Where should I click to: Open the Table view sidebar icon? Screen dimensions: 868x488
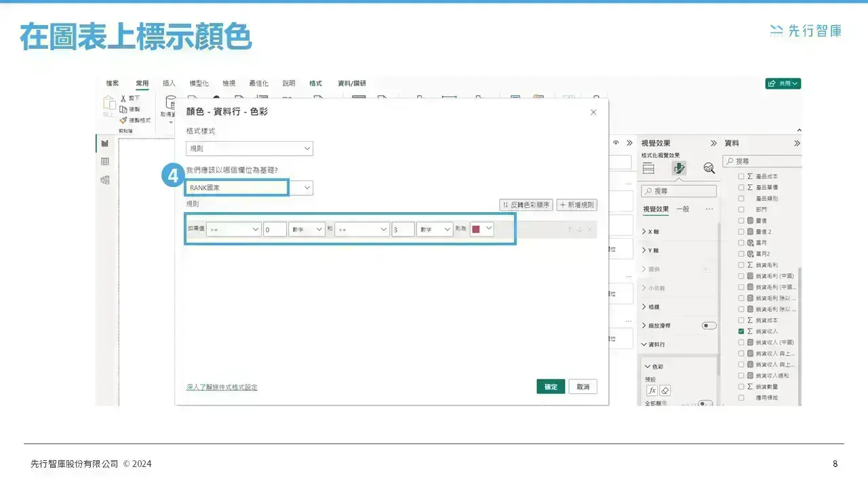pyautogui.click(x=105, y=161)
